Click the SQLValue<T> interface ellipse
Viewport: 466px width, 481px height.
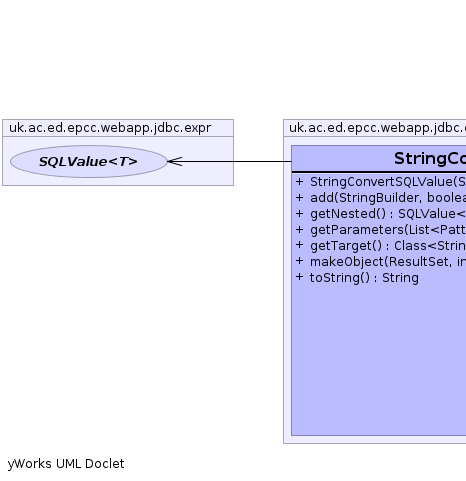click(89, 162)
